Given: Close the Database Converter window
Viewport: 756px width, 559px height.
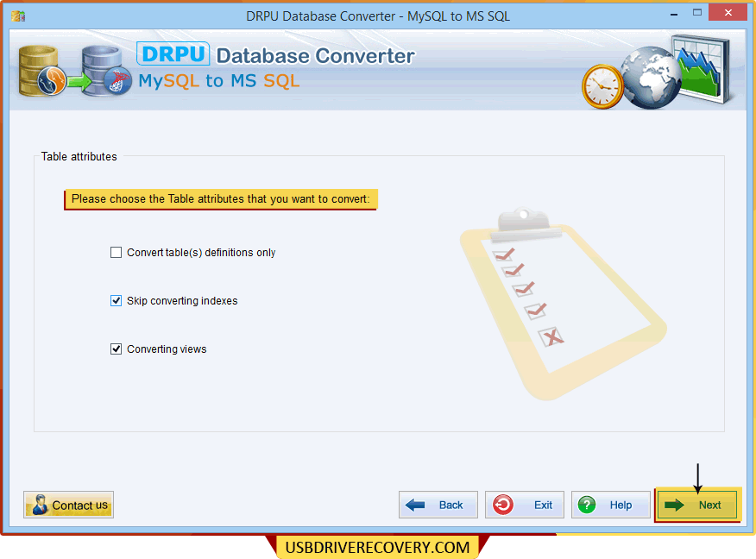Looking at the screenshot, I should (728, 13).
